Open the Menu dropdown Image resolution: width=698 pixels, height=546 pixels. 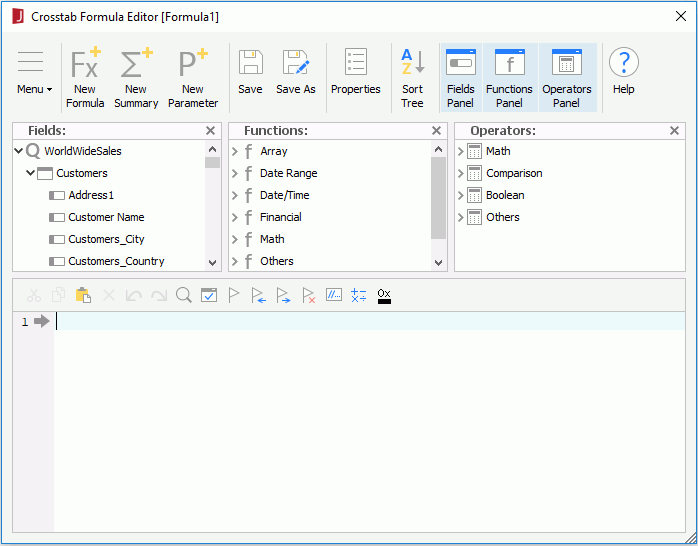pyautogui.click(x=34, y=73)
